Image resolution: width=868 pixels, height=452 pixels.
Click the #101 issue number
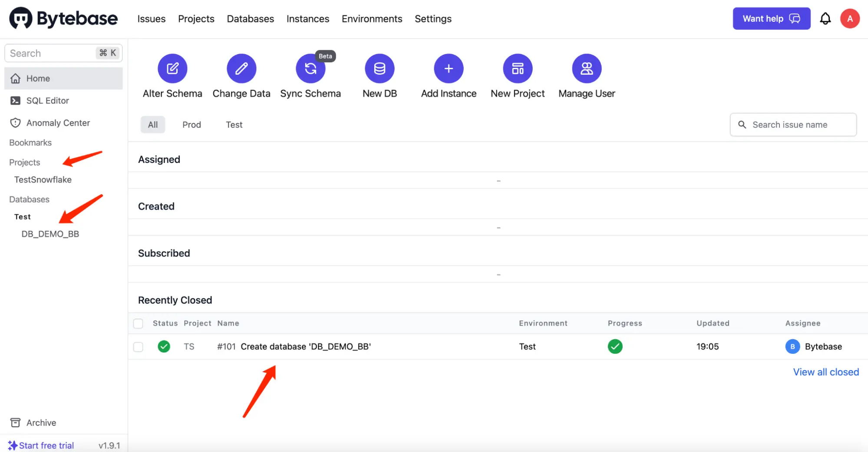click(226, 346)
